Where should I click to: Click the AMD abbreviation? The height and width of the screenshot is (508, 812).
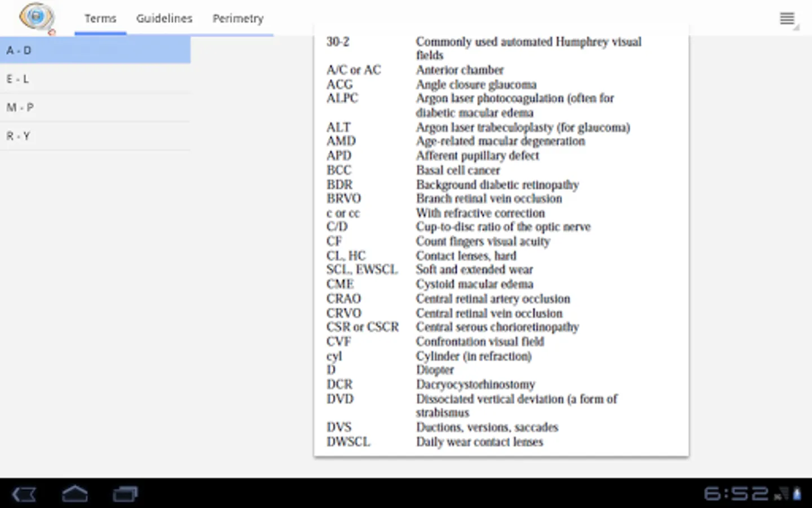coord(341,141)
